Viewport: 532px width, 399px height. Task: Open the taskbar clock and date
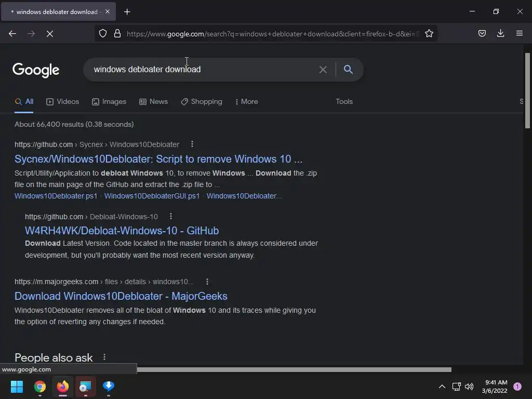(495, 387)
